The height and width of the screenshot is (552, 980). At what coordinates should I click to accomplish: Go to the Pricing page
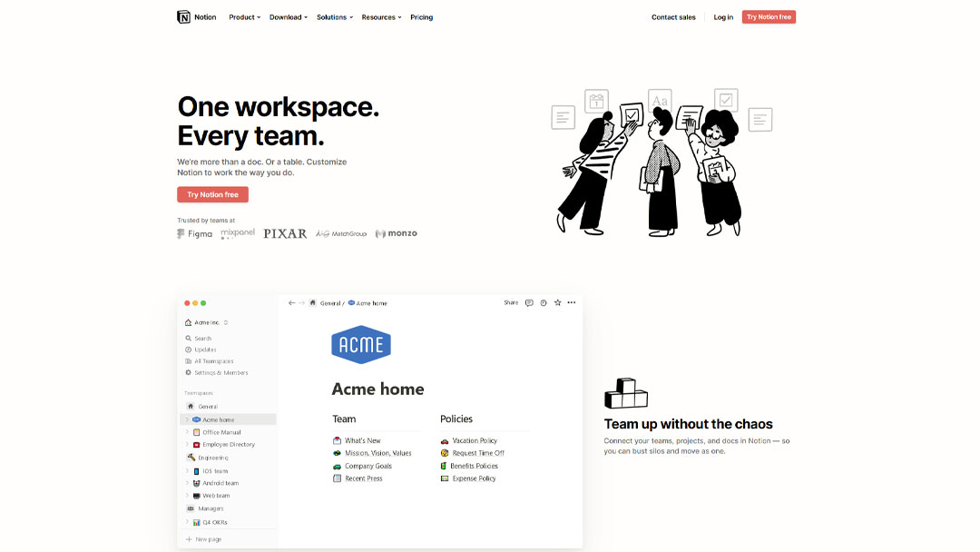(x=421, y=17)
